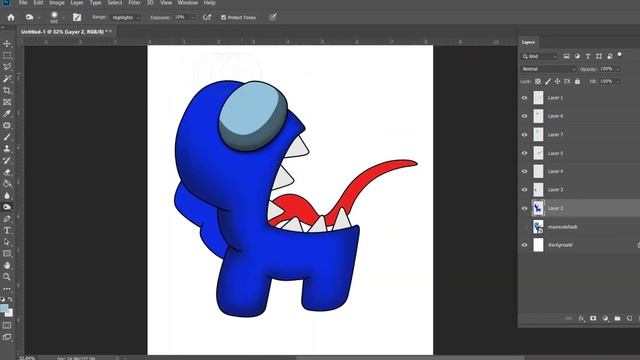Viewport: 640px width, 360px height.
Task: Hide Layer 7 using its eye icon
Action: point(524,135)
